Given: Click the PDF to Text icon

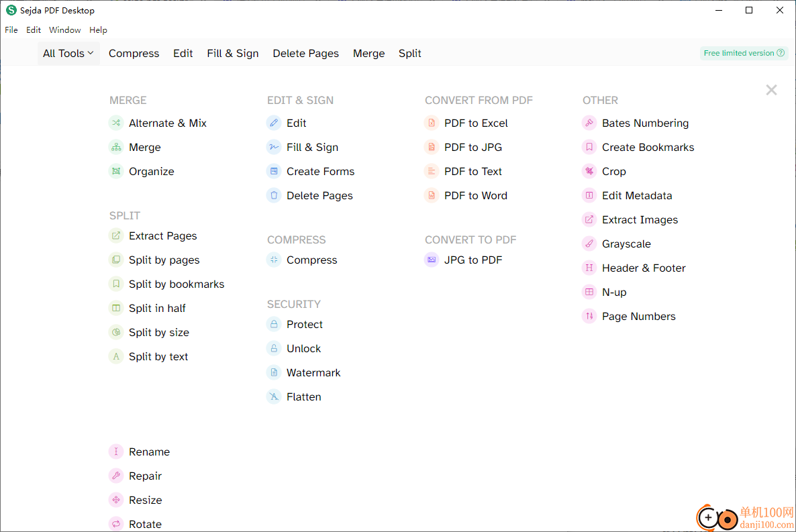Looking at the screenshot, I should (432, 171).
